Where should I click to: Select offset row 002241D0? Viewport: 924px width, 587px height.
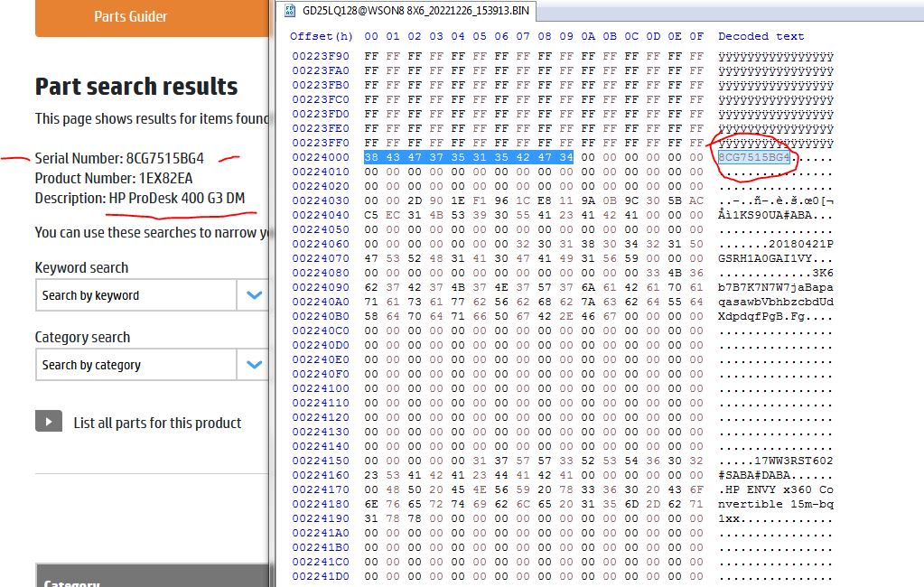[321, 576]
